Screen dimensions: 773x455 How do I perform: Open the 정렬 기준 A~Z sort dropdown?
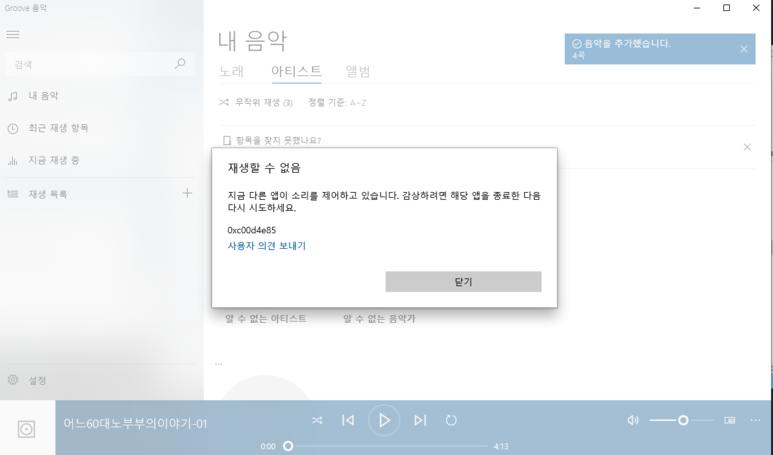coord(337,103)
